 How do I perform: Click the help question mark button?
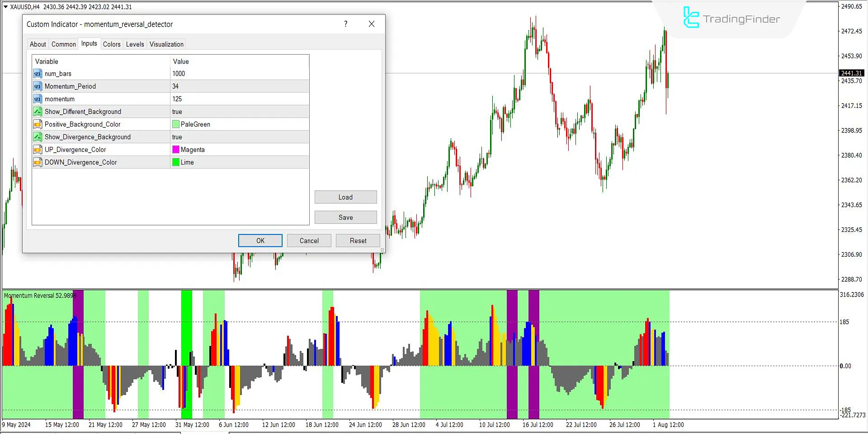[x=346, y=24]
